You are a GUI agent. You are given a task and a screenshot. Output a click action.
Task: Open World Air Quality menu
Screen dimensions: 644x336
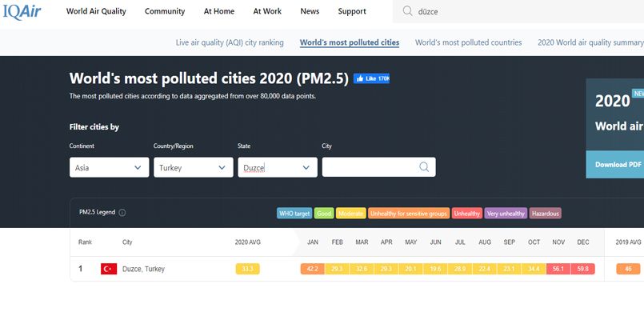click(96, 11)
